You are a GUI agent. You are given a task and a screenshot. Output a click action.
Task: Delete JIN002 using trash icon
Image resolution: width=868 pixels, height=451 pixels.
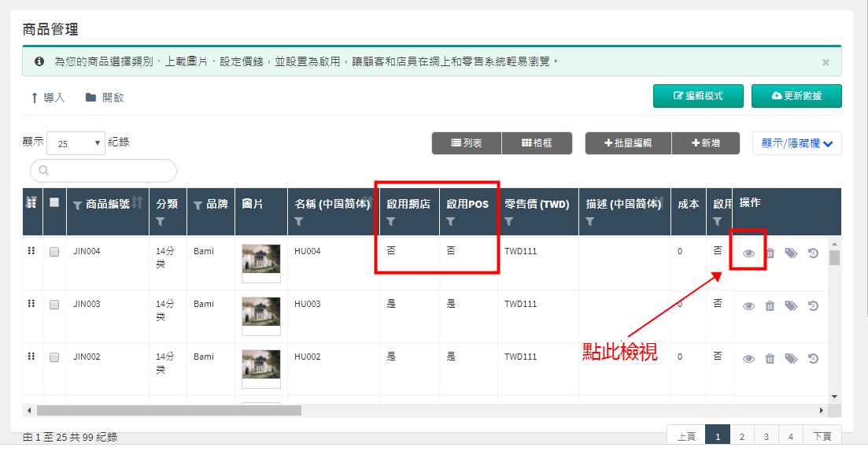pyautogui.click(x=770, y=359)
